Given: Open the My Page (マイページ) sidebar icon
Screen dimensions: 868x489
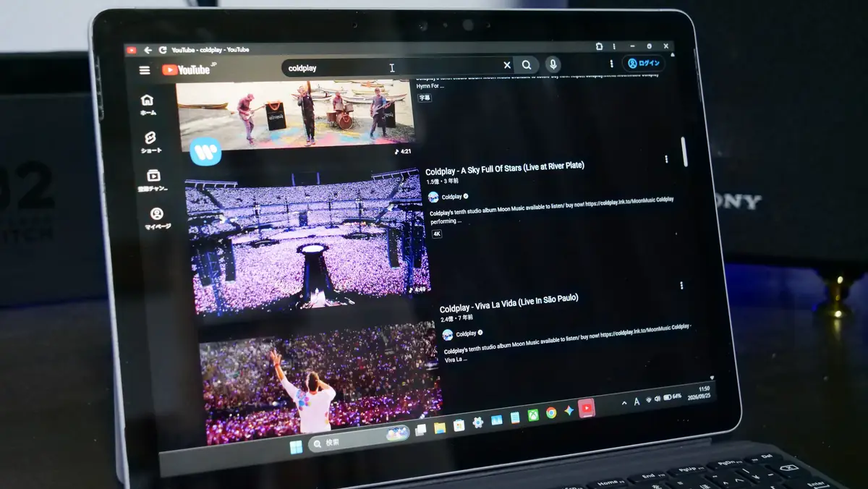Looking at the screenshot, I should point(157,218).
